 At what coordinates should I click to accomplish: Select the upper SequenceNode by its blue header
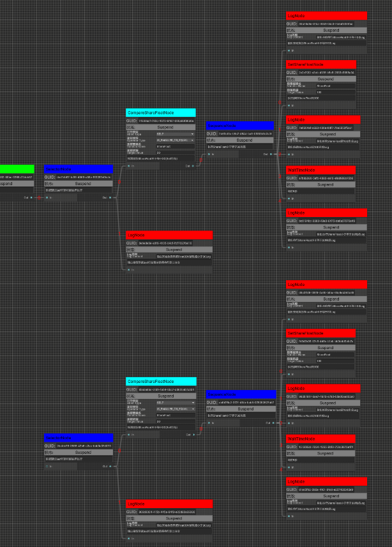tap(240, 126)
